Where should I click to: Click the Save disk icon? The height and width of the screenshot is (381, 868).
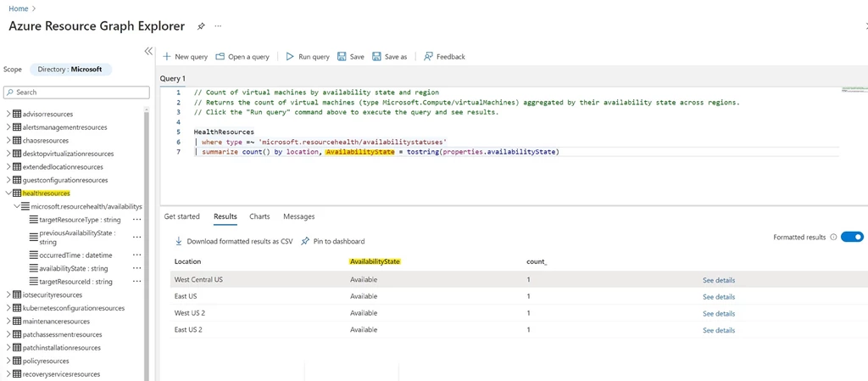coord(342,57)
